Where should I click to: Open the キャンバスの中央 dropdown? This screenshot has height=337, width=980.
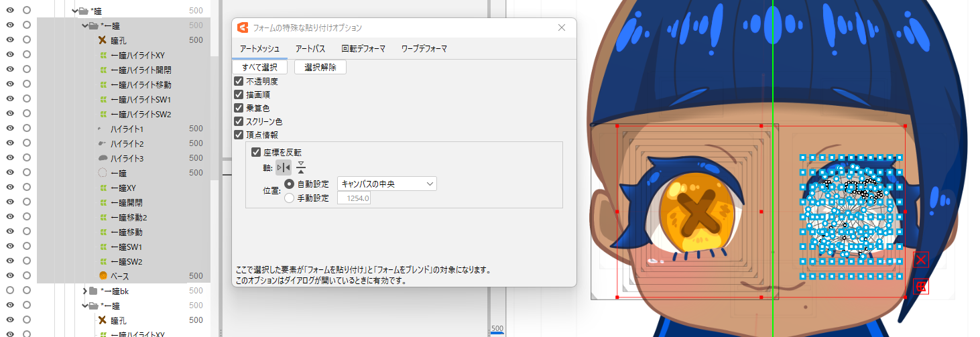[x=386, y=184]
